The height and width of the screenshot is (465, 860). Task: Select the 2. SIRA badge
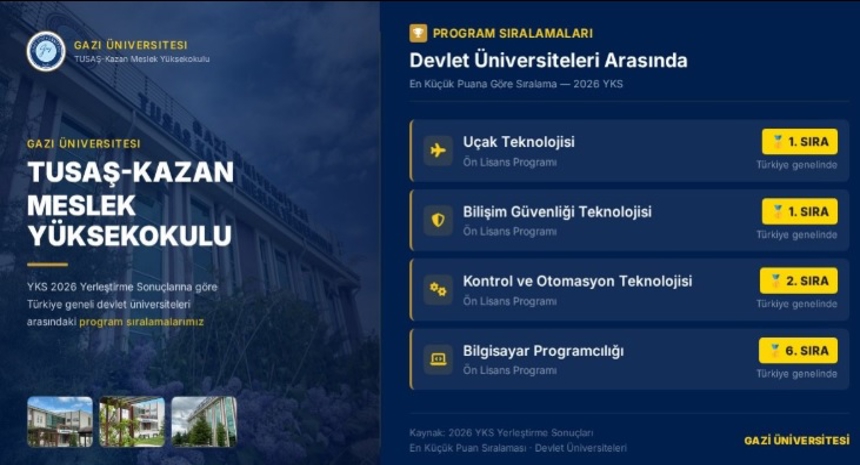pos(799,281)
